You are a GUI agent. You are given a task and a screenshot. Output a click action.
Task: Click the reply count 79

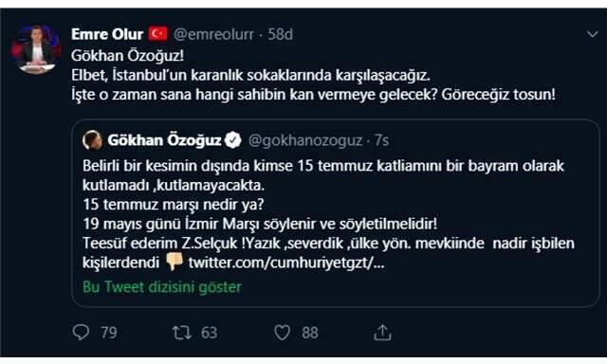[x=109, y=333]
